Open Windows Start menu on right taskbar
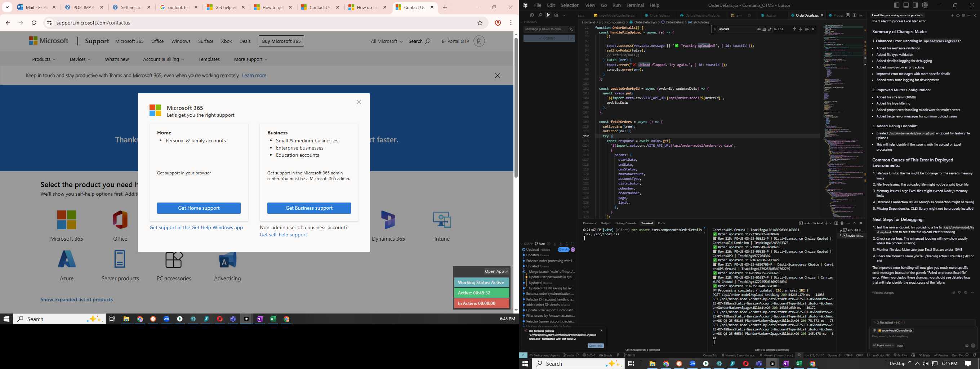The height and width of the screenshot is (369, 980). pos(525,364)
